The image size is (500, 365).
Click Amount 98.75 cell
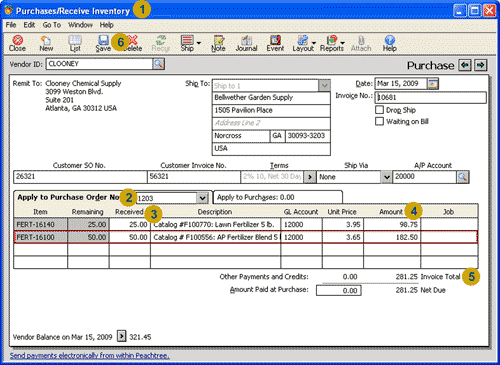pos(392,224)
